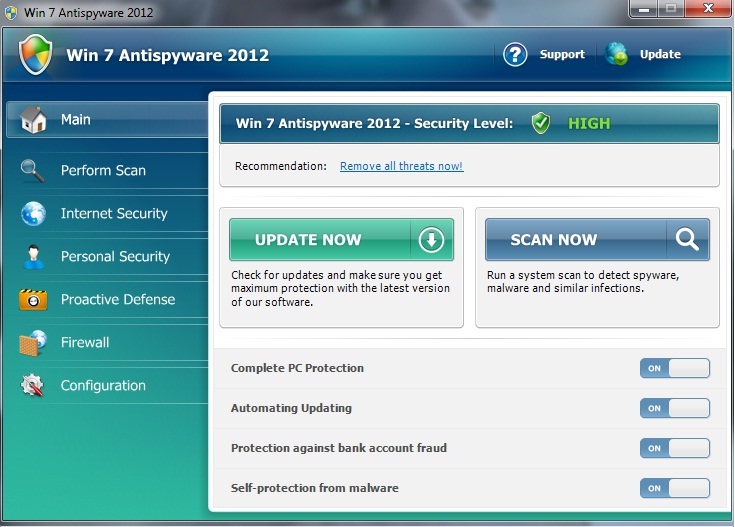Click the 'Check for updates' description text
Viewport: 735px width, 527px height.
point(340,288)
